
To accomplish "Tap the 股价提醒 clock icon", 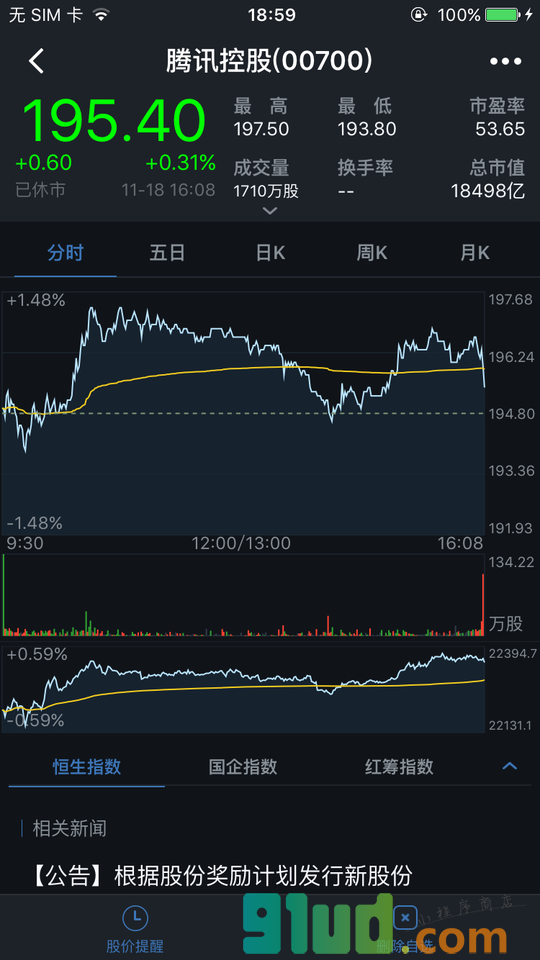I will click(x=135, y=917).
